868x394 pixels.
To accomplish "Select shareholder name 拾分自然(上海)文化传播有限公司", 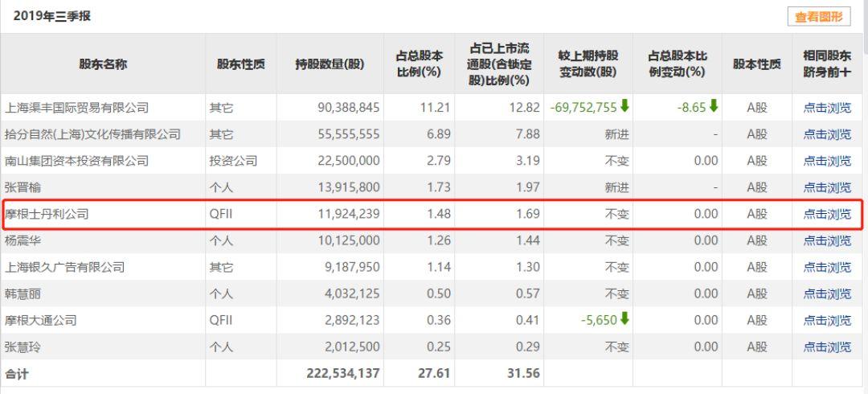I will click(x=92, y=134).
